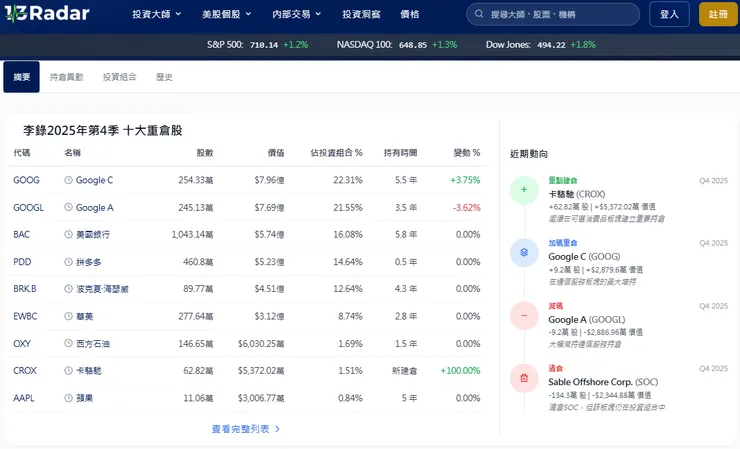Image resolution: width=740 pixels, height=449 pixels.
Task: Select the 摘要 tab
Action: pyautogui.click(x=22, y=77)
